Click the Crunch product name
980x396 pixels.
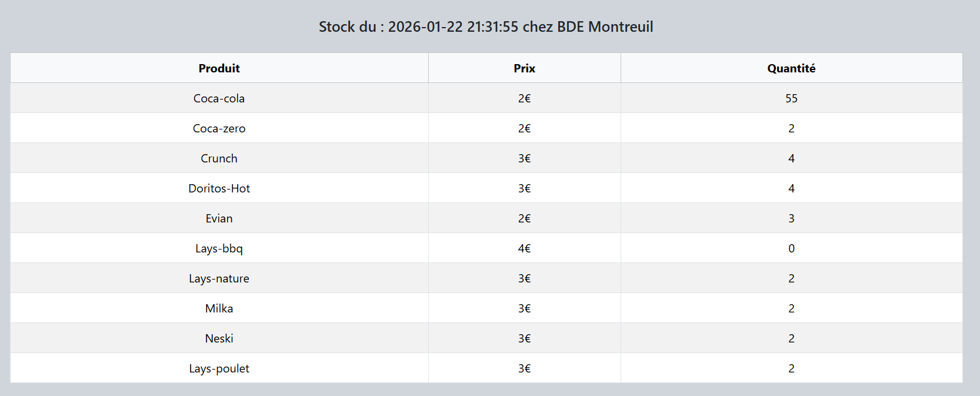219,158
